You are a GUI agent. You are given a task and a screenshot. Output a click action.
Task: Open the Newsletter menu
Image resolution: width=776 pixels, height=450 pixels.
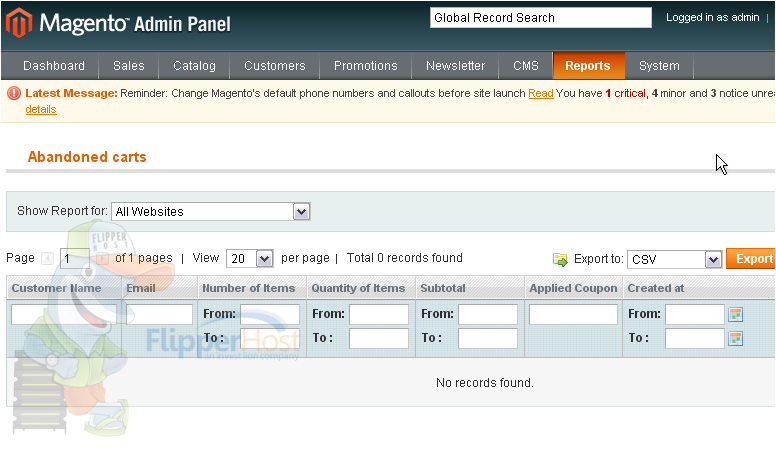coord(455,66)
